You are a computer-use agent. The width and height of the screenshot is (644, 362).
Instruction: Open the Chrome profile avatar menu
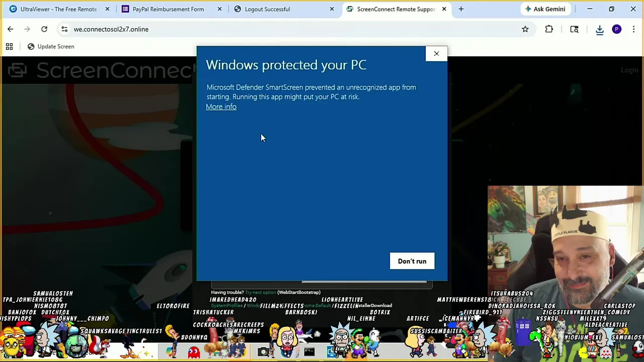click(x=616, y=29)
